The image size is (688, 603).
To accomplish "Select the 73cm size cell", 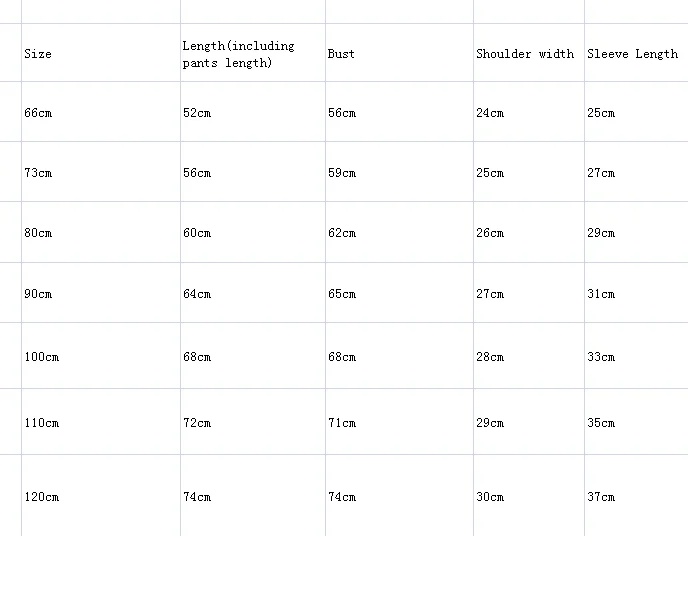I will point(100,172).
